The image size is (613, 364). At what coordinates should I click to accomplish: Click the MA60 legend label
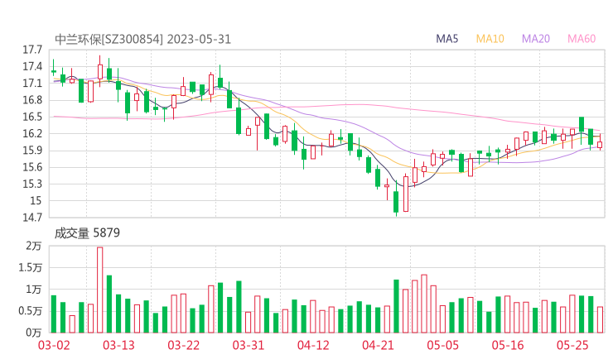coord(582,39)
